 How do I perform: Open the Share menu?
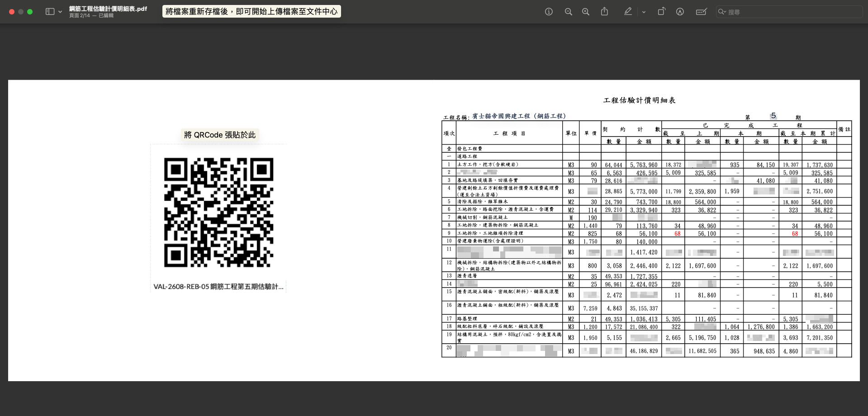tap(604, 11)
